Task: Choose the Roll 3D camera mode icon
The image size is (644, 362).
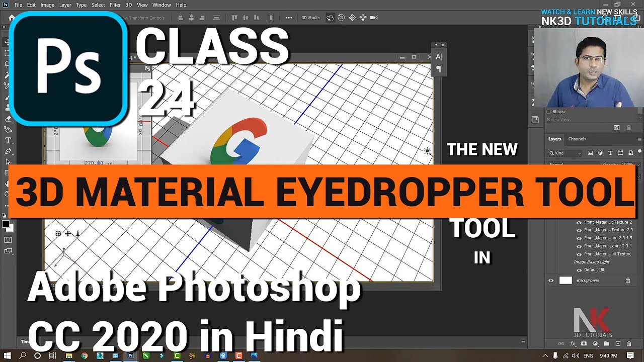Action: [341, 18]
